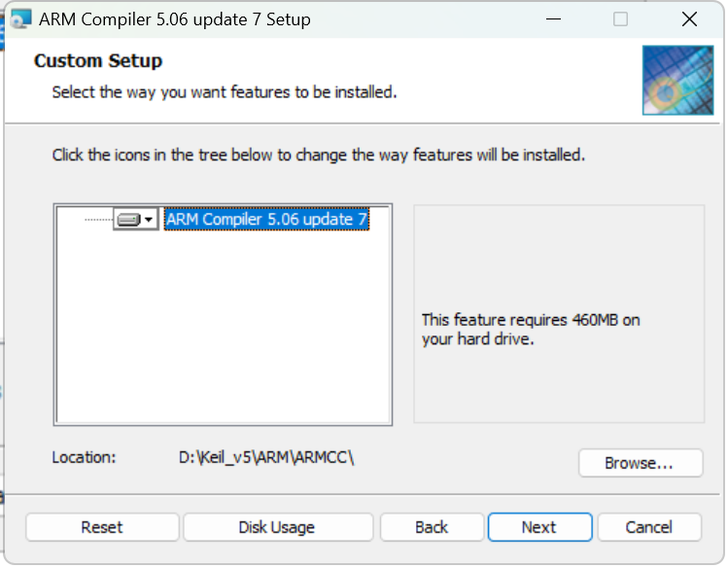Close the setup window with X
This screenshot has height=568, width=728.
[x=689, y=19]
